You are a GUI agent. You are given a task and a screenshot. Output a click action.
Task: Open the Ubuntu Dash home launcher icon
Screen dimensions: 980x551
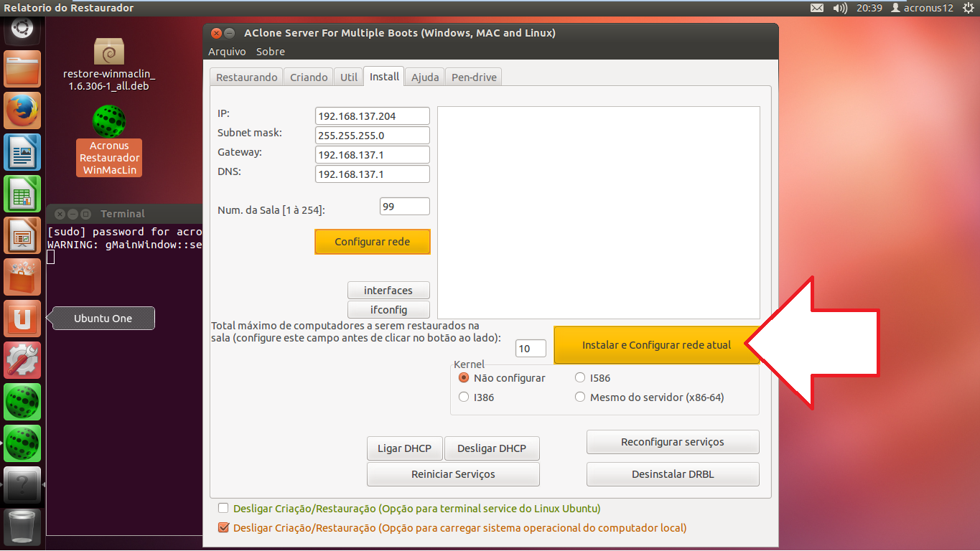click(x=22, y=30)
